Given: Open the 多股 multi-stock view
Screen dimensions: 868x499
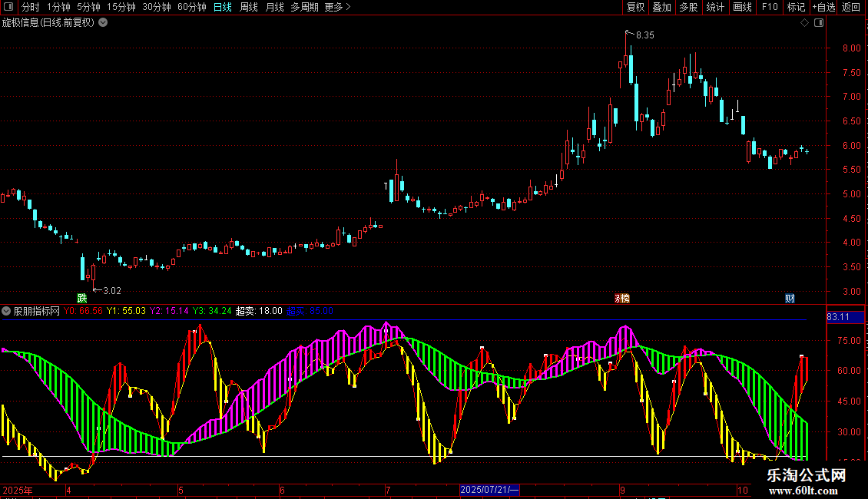Looking at the screenshot, I should 688,7.
